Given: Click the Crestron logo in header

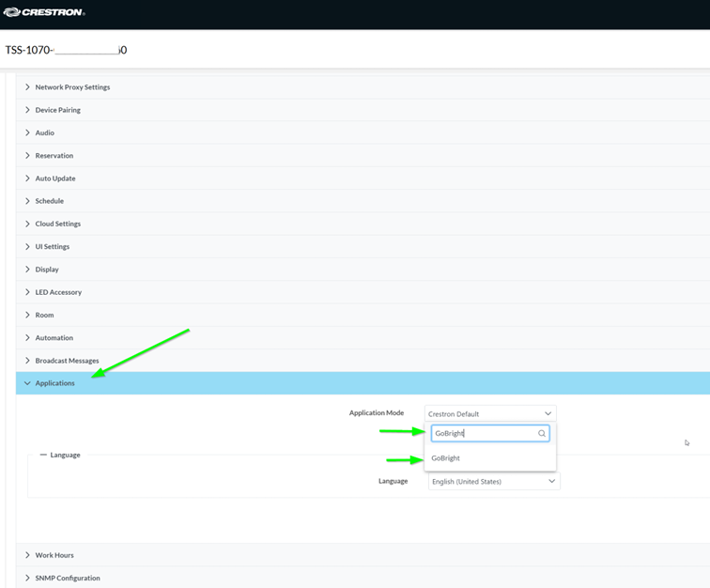Looking at the screenshot, I should pos(44,12).
